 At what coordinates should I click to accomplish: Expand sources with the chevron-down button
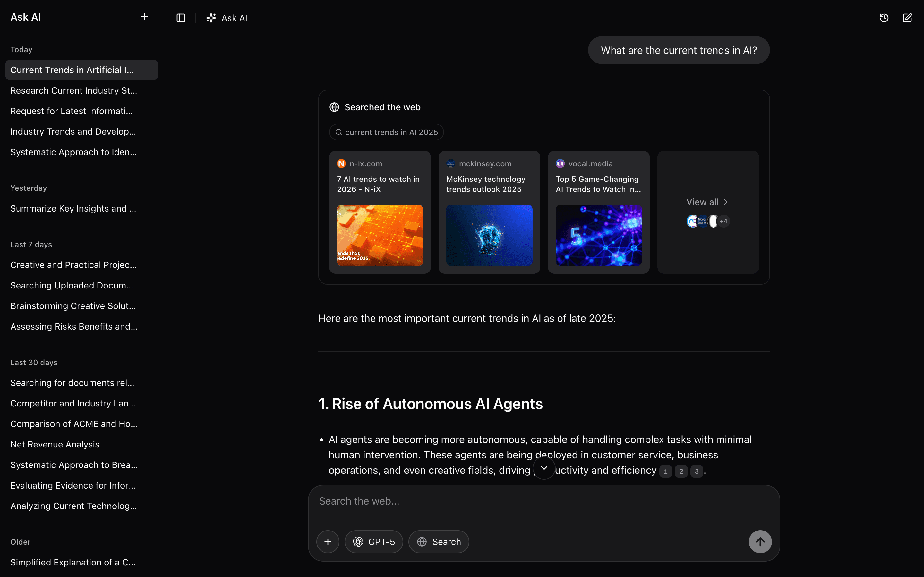click(x=544, y=468)
